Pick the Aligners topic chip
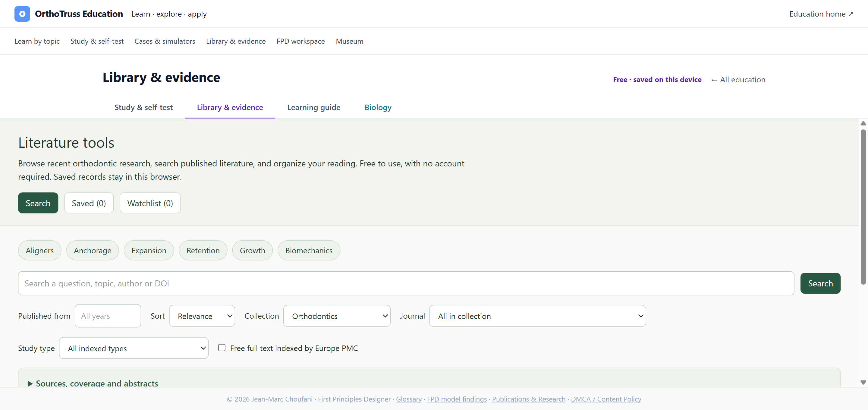Screen dimensions: 868x410 click(x=40, y=250)
